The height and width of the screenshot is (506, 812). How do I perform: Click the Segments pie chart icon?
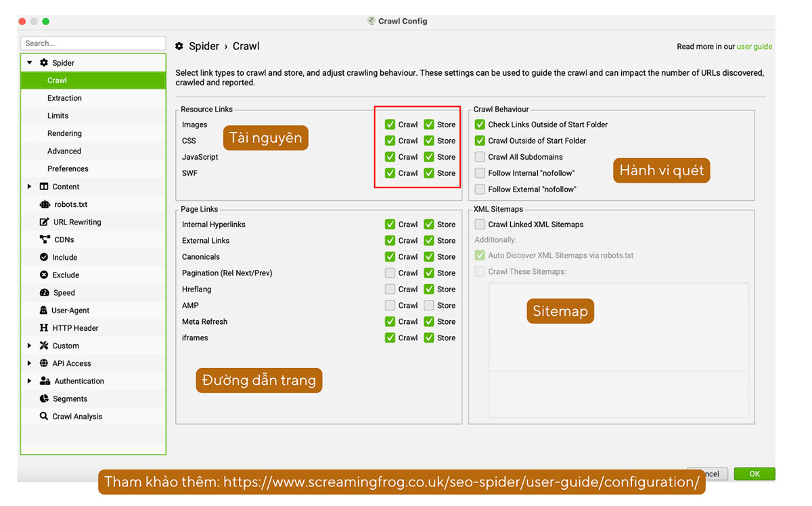[x=44, y=398]
